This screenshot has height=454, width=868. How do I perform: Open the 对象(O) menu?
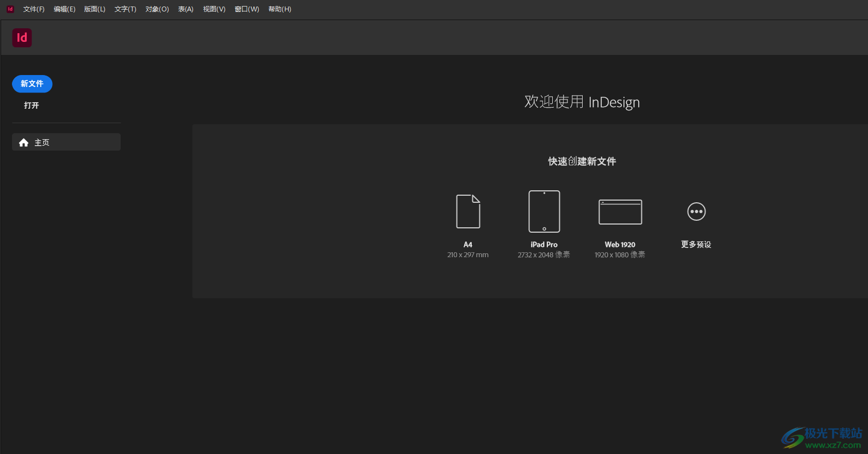(157, 9)
